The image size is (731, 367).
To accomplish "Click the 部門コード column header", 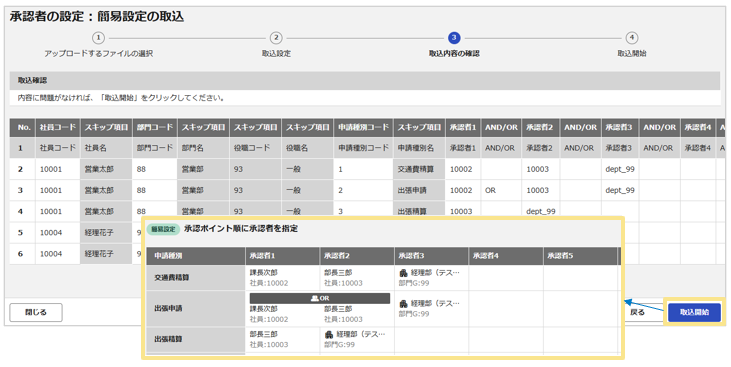I will [x=155, y=127].
